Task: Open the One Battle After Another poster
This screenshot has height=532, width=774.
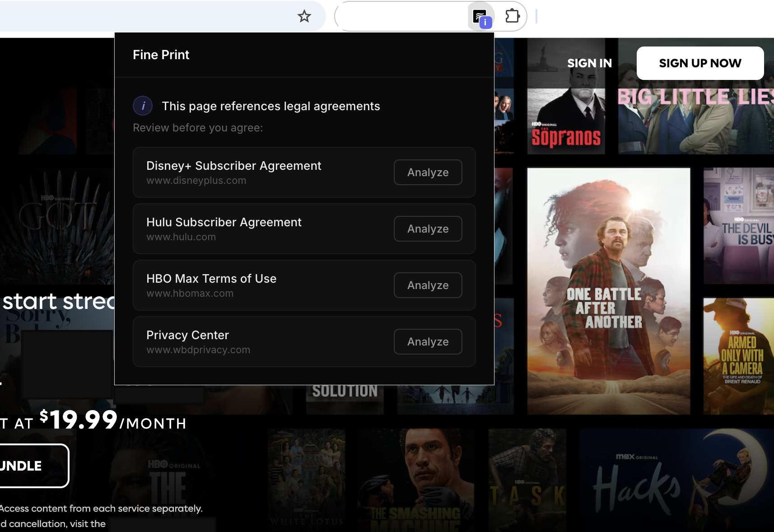Action: coord(609,291)
